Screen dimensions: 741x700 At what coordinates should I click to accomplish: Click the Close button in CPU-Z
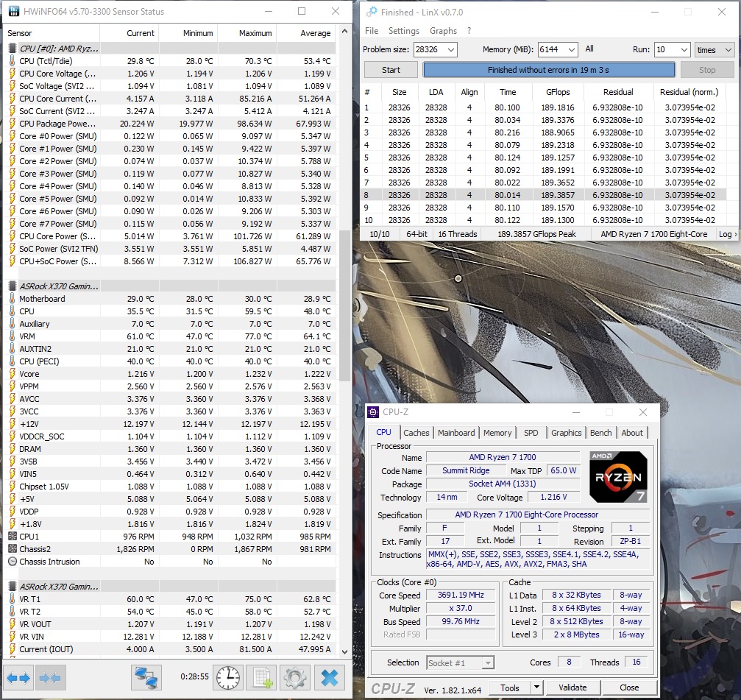point(629,687)
